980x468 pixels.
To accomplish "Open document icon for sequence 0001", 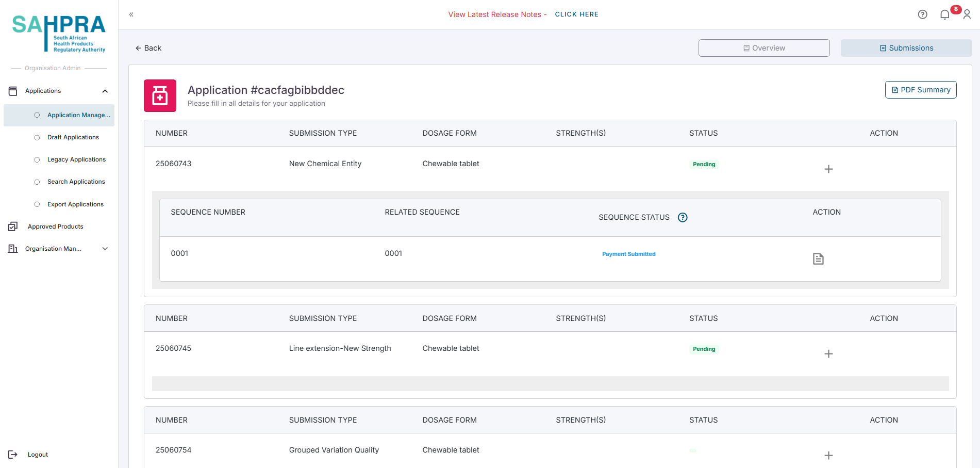I will 818,259.
